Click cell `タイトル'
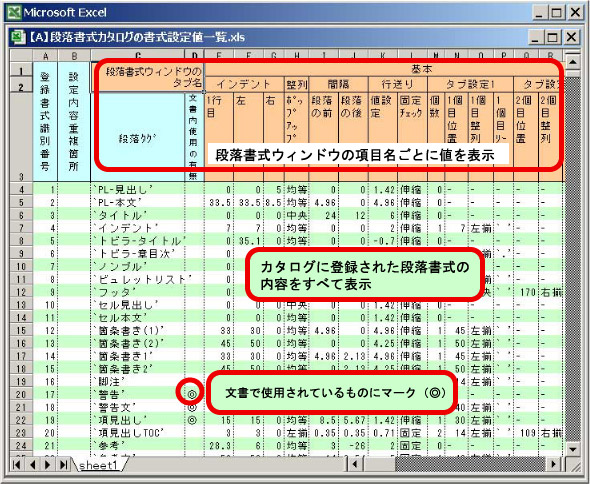 [x=138, y=215]
